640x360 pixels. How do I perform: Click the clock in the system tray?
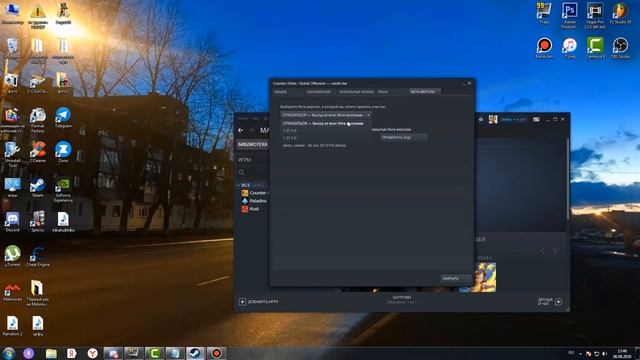(x=622, y=353)
